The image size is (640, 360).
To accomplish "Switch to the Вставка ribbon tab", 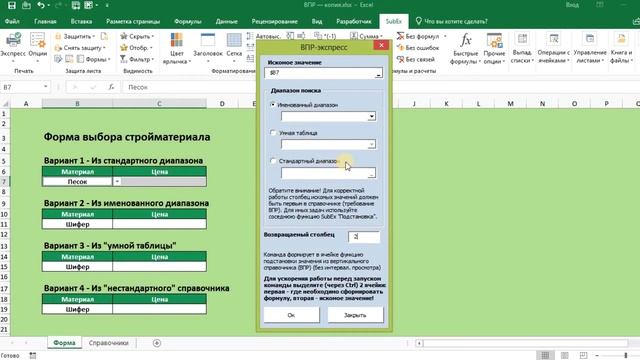I will pyautogui.click(x=81, y=21).
